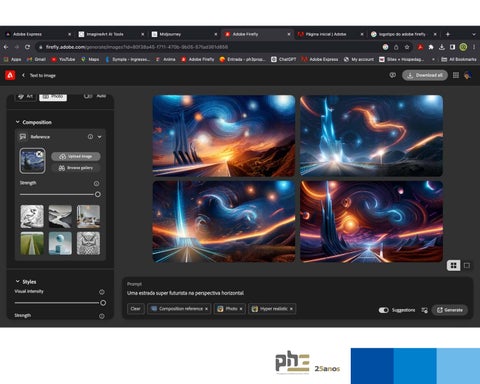Select the grid view layout icon

click(453, 265)
